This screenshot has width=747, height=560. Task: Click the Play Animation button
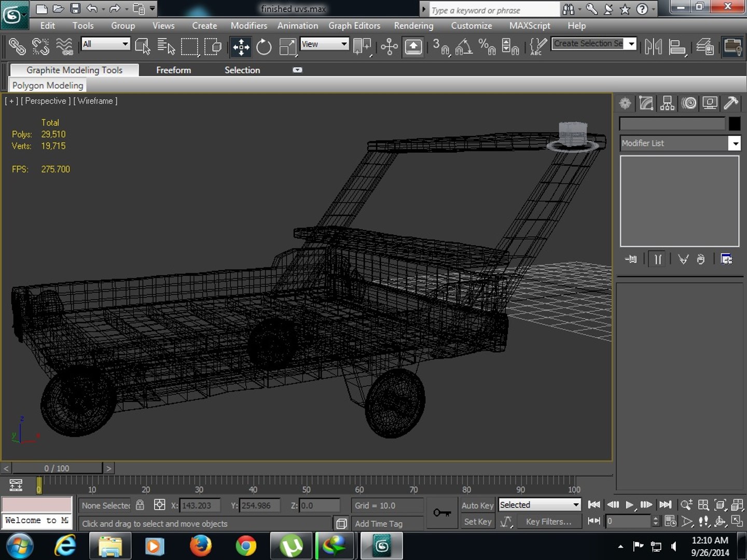[629, 505]
